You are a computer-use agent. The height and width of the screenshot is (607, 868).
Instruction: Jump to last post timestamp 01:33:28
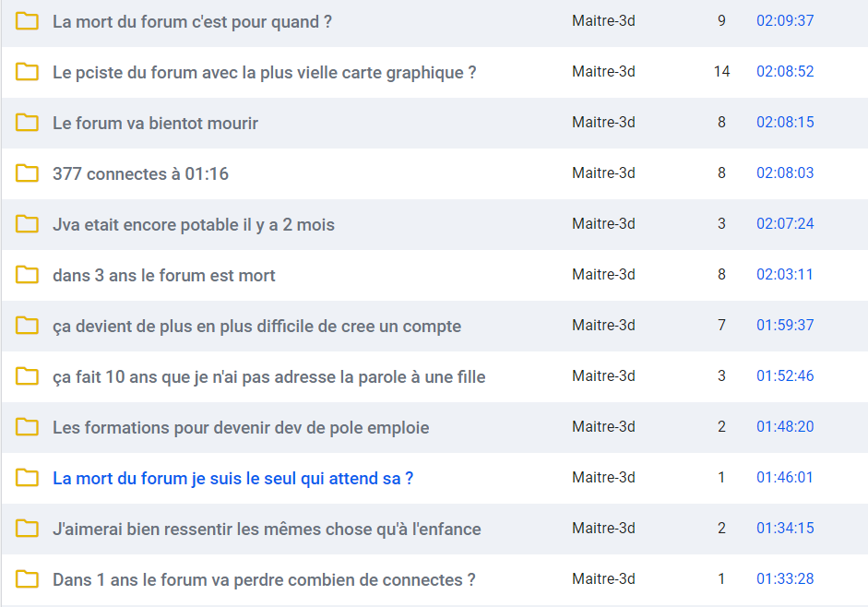(x=785, y=578)
